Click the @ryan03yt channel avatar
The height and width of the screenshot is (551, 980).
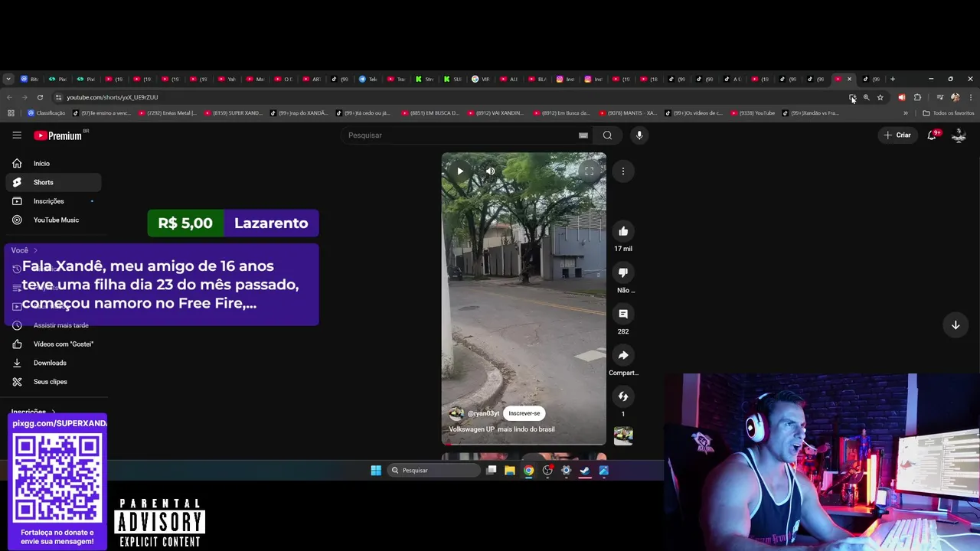pos(456,413)
